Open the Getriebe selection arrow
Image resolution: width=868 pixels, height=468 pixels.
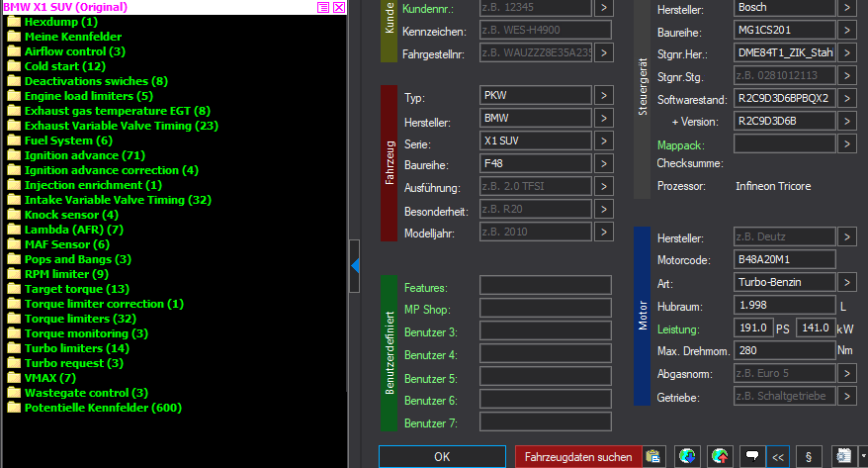[x=847, y=396]
